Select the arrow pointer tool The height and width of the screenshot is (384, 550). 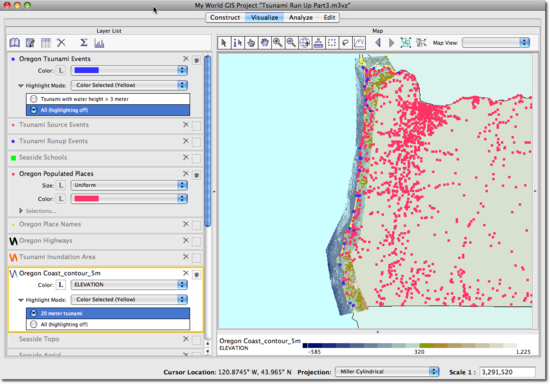tap(224, 43)
